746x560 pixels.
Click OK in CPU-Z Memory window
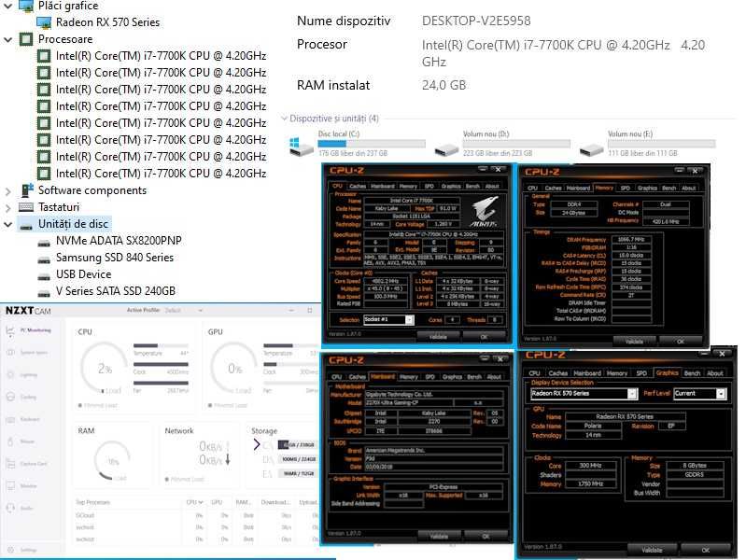681,342
